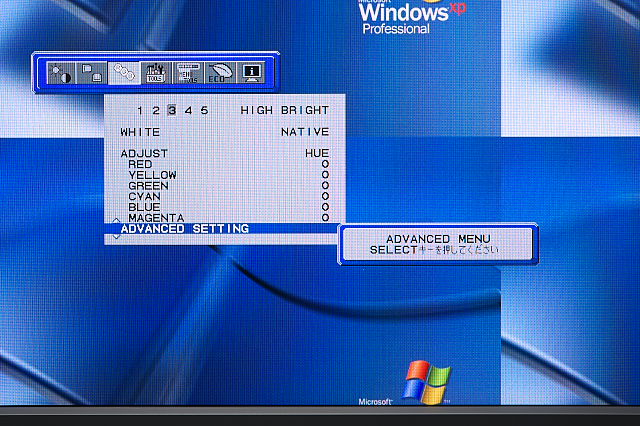Select picture mode preset 1
The width and height of the screenshot is (640, 426).
point(141,111)
